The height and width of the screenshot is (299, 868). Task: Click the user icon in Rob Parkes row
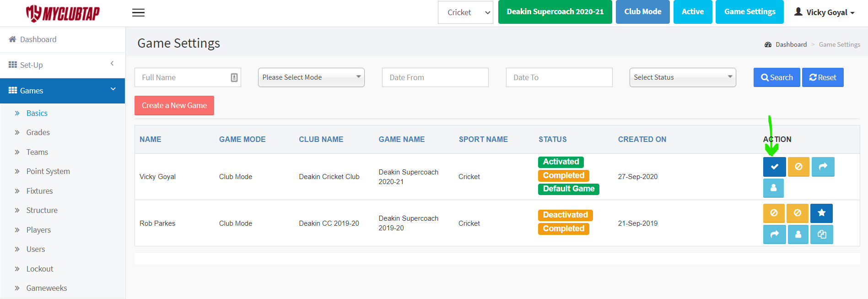pos(798,234)
